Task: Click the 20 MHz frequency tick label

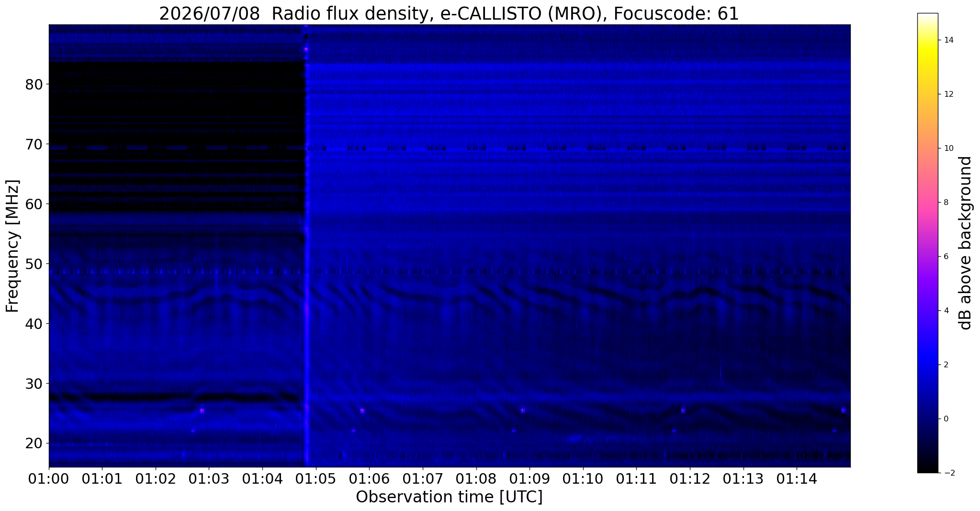Action: (x=34, y=443)
